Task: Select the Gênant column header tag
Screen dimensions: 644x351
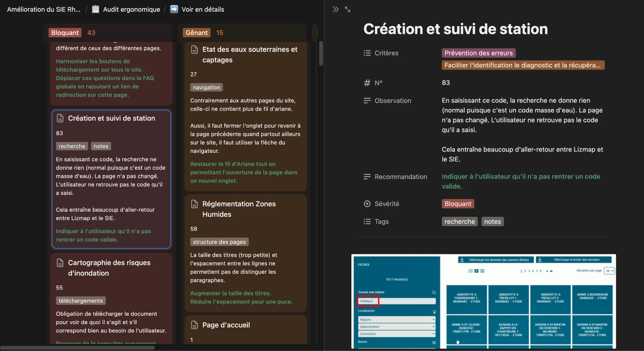Action: (197, 33)
